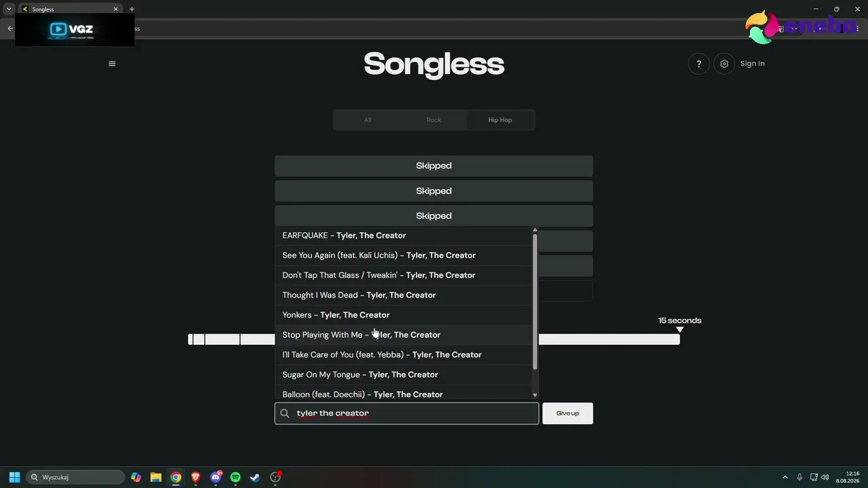Click the 15 seconds timeline marker

coord(679,329)
